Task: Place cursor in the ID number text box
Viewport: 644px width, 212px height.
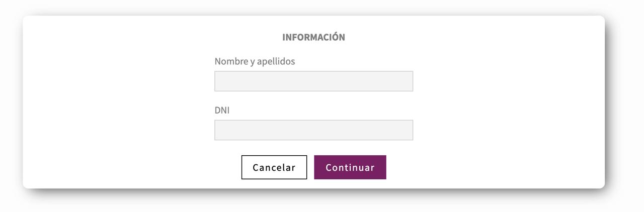Action: 313,130
